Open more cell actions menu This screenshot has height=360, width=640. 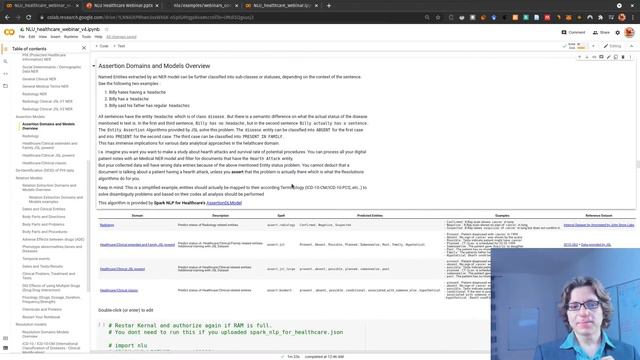point(630,57)
